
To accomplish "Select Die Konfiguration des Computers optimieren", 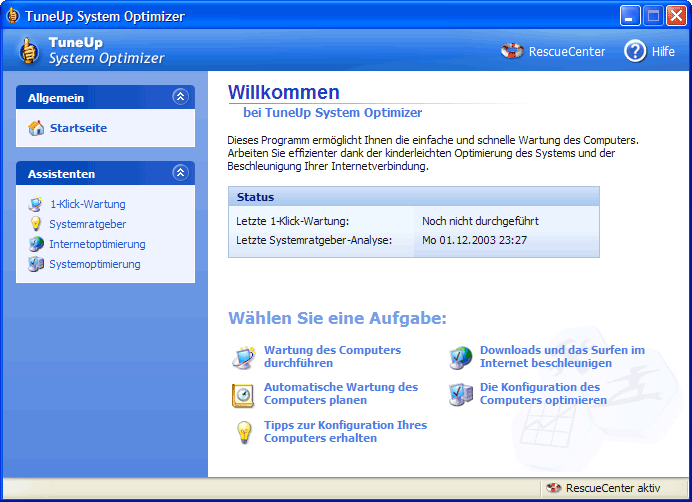I will 543,393.
